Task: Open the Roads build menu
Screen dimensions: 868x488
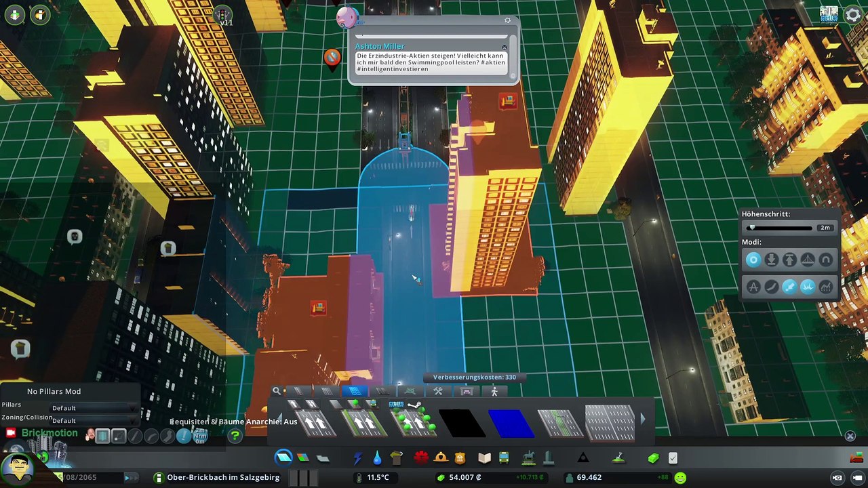Action: 283,457
